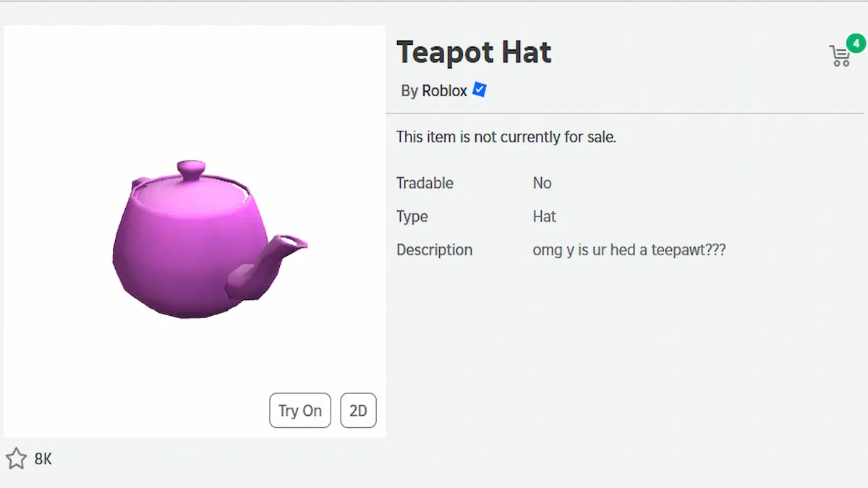Click the By text before Roblox
The height and width of the screenshot is (488, 868).
tap(409, 91)
